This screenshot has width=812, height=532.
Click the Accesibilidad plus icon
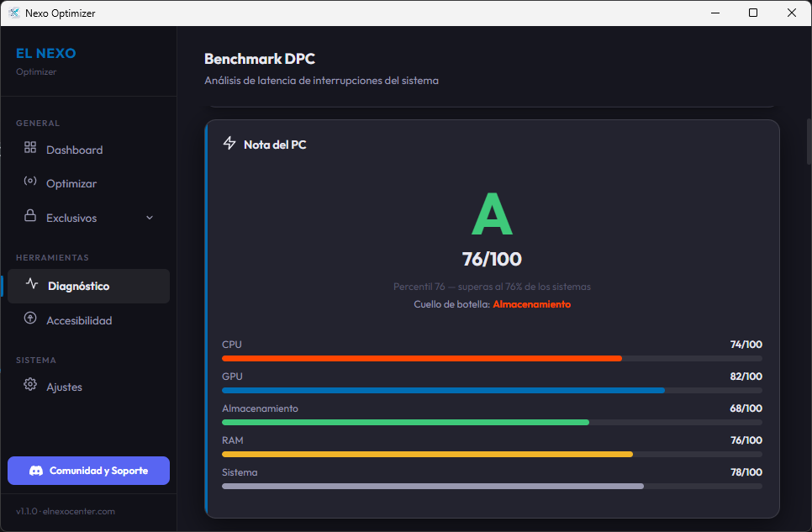tap(29, 319)
